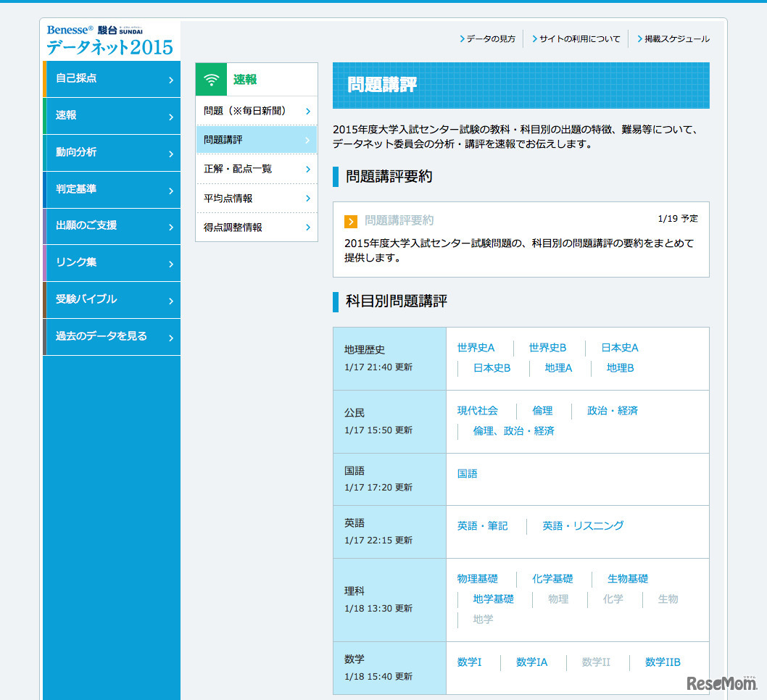The width and height of the screenshot is (767, 700).
Task: Open the 出願のご支援 menu item
Action: pos(111,226)
